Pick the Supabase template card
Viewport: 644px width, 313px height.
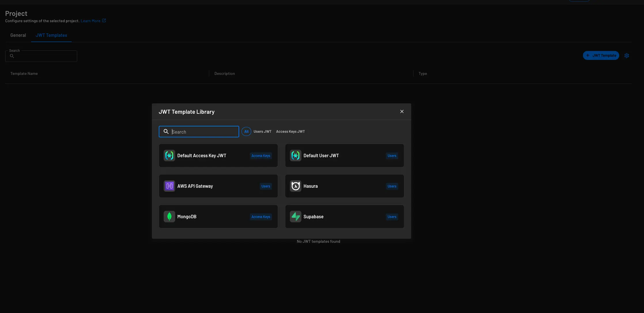tap(344, 217)
